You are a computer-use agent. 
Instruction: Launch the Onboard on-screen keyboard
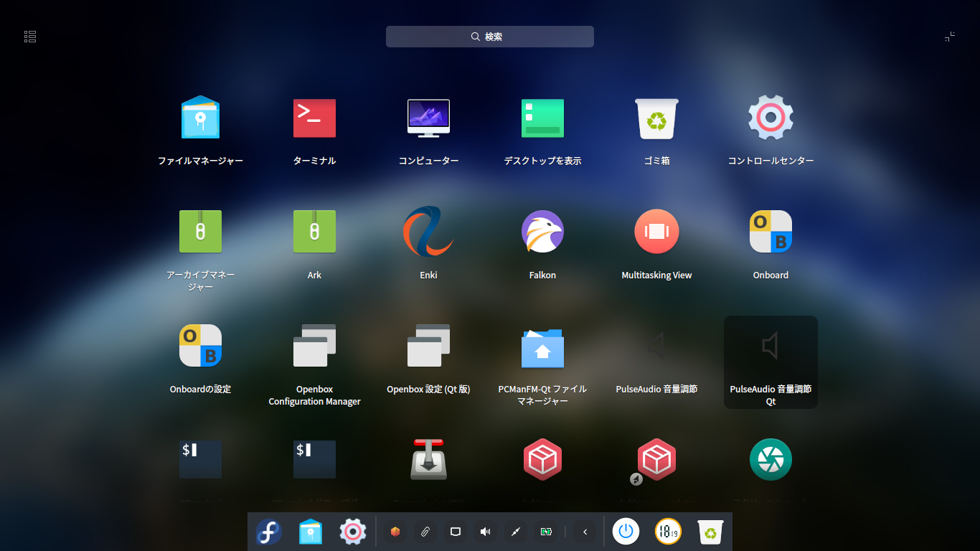tap(771, 232)
